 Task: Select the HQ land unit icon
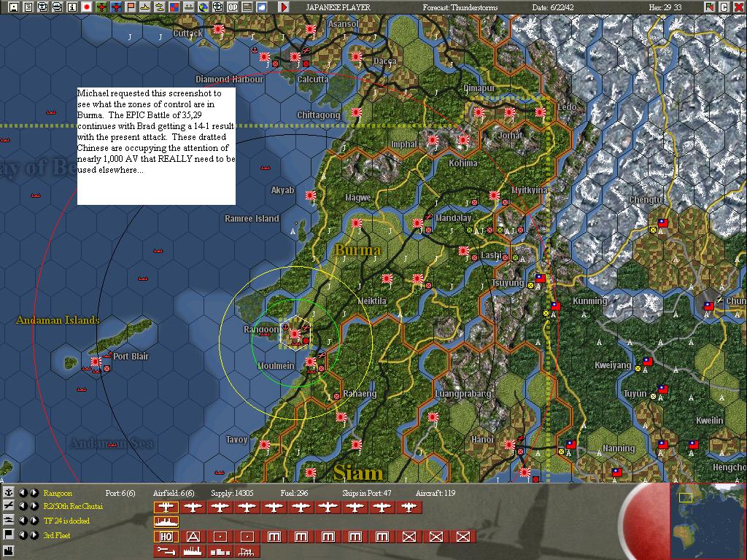166,537
